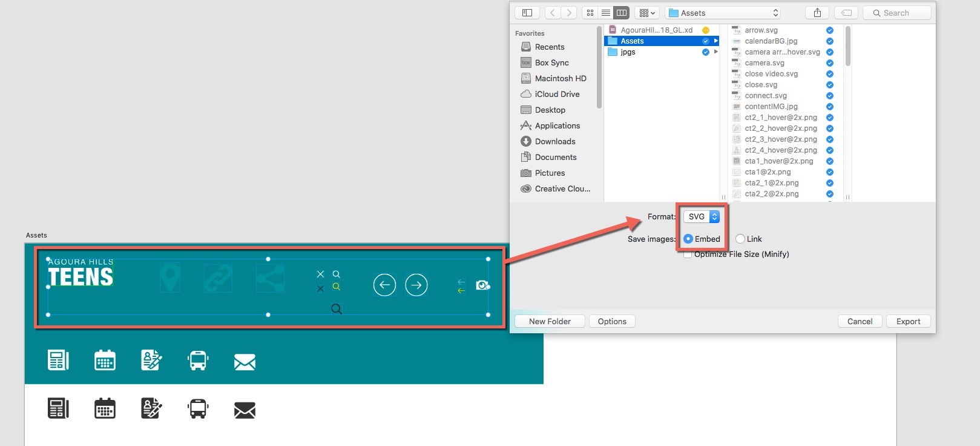Toggle the sidebar view button in dialog toolbar
The width and height of the screenshot is (980, 446).
[x=527, y=13]
